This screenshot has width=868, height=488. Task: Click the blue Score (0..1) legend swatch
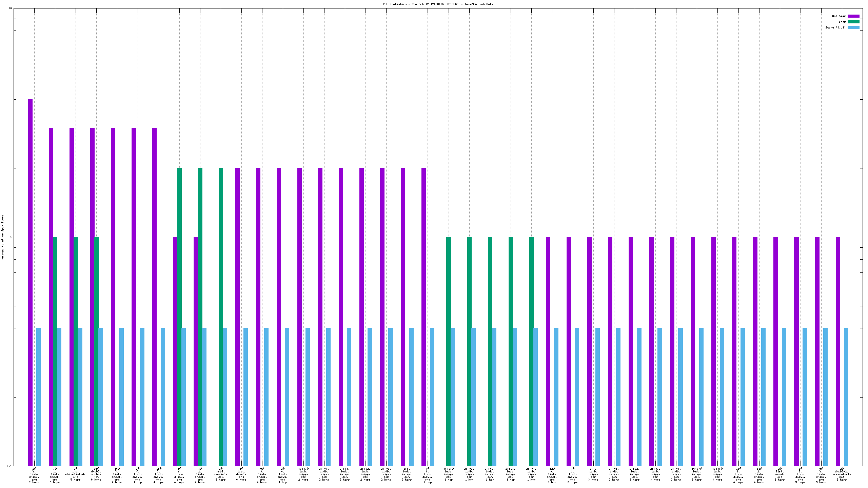pos(853,27)
